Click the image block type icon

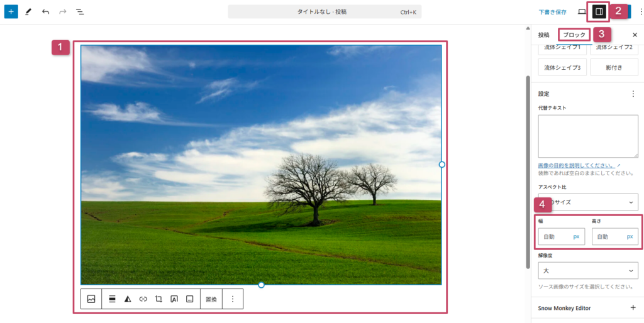tap(91, 299)
